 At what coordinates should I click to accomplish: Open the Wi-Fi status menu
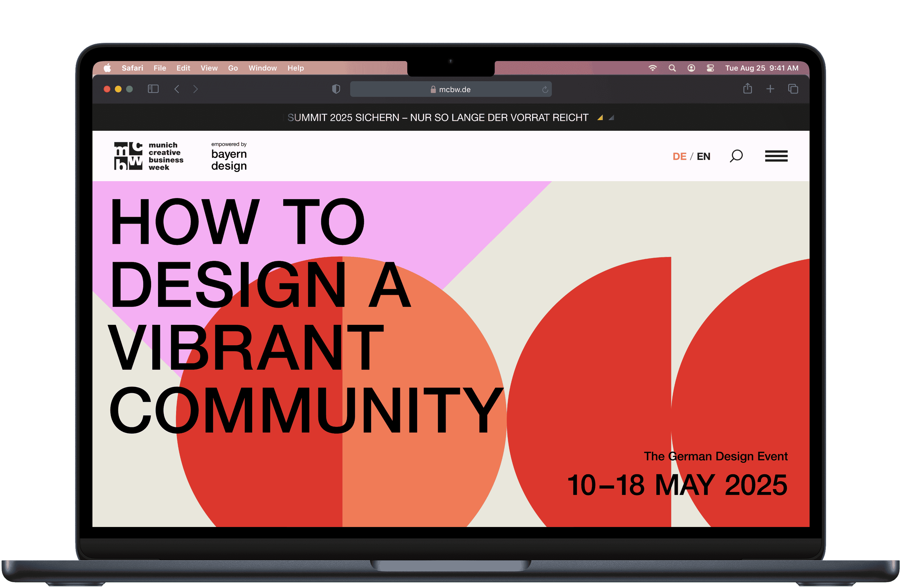click(653, 68)
